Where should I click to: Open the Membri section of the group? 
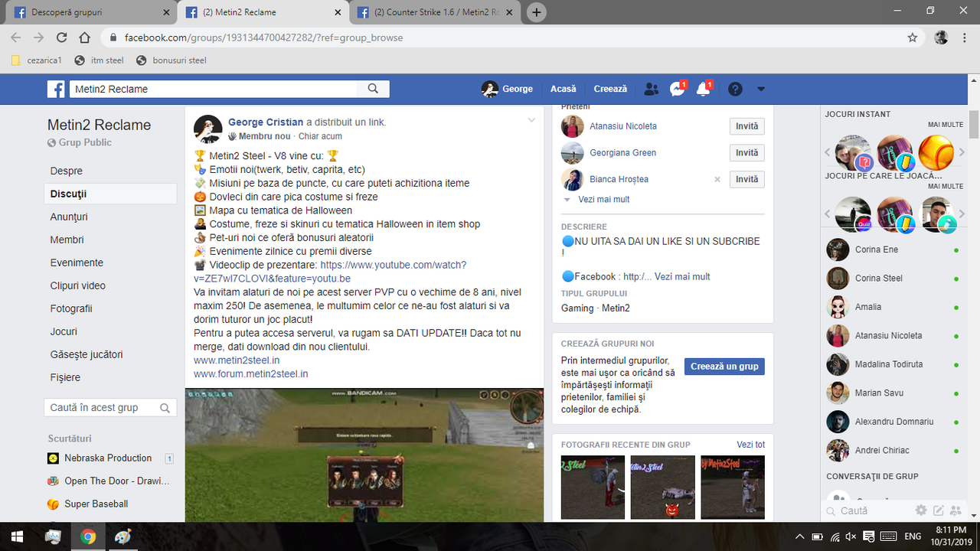coord(67,240)
